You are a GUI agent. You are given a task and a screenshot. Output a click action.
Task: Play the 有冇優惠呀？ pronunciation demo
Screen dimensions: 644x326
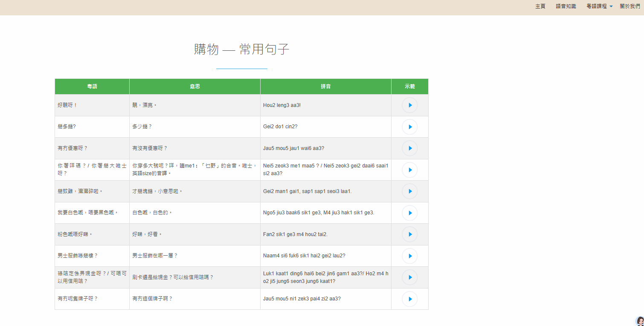(409, 148)
